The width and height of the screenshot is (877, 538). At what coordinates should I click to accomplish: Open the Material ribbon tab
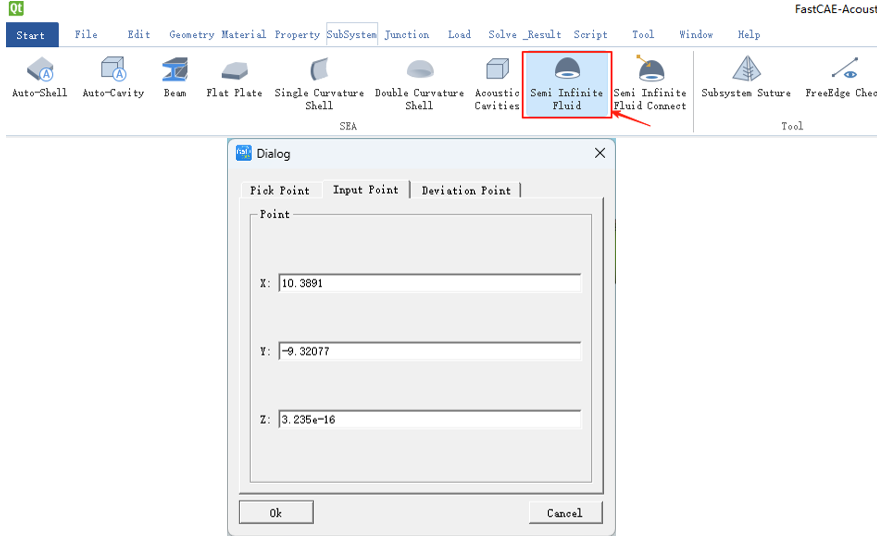click(x=243, y=35)
